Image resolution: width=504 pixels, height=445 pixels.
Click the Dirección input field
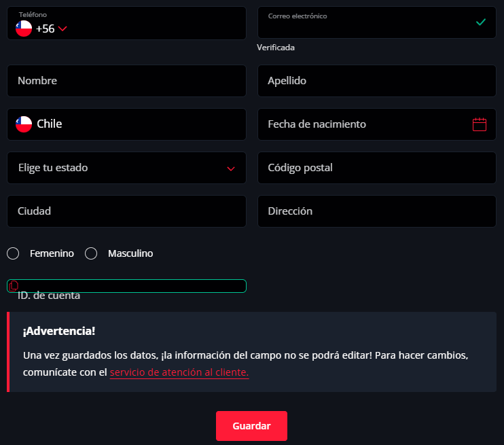[x=377, y=211]
